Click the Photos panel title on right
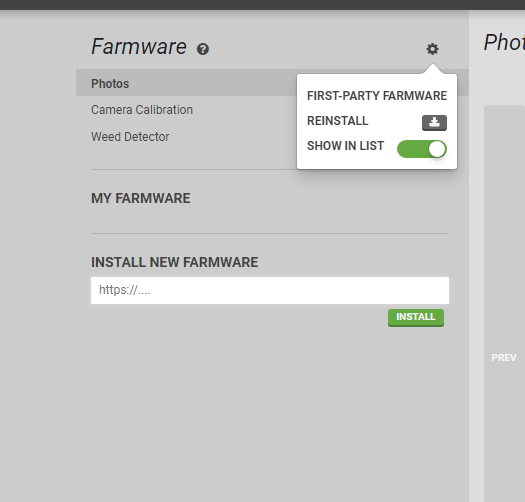Screen dimensions: 525x502 (x=504, y=43)
